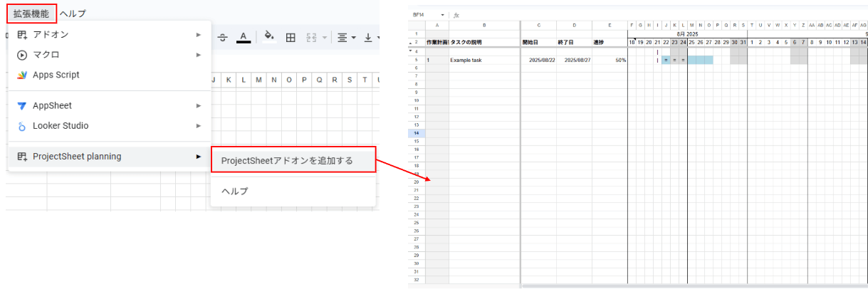Select the Example task cell

(466, 60)
